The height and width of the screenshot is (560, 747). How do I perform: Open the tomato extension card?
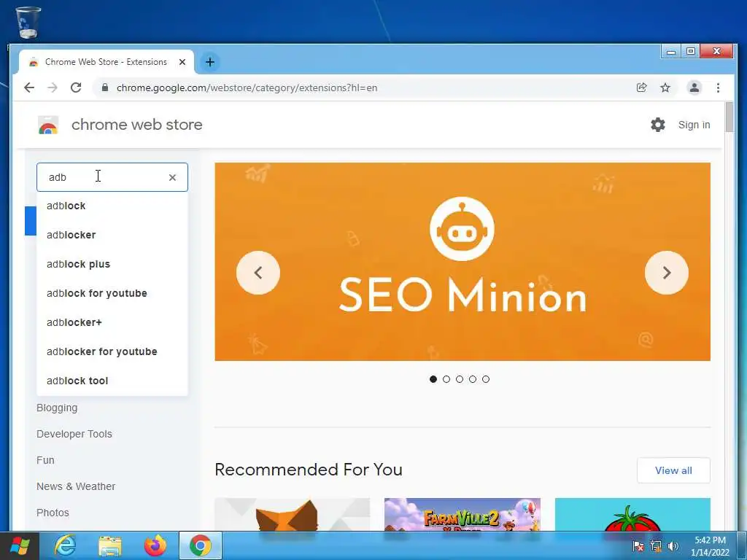632,514
